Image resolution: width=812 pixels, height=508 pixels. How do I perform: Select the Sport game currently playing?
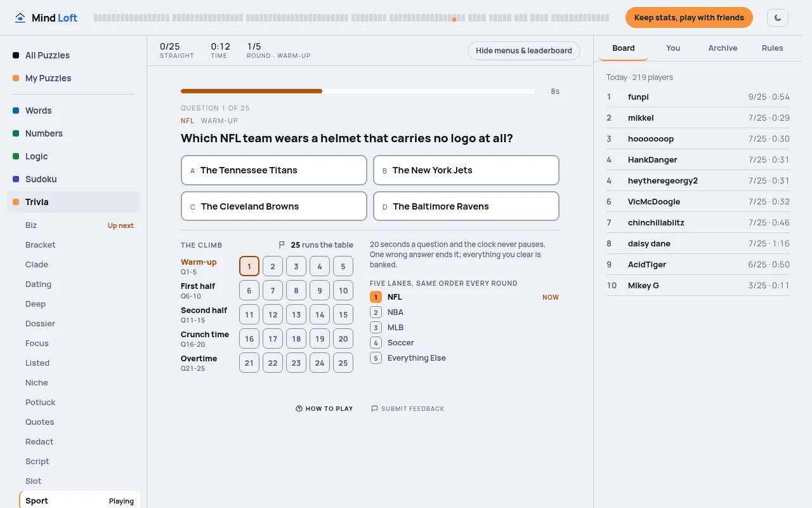coord(79,500)
